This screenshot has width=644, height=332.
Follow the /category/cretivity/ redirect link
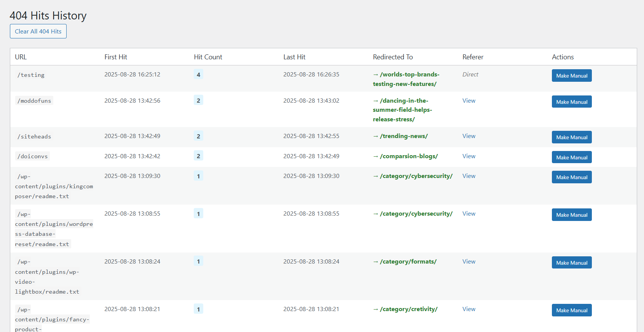click(x=408, y=309)
